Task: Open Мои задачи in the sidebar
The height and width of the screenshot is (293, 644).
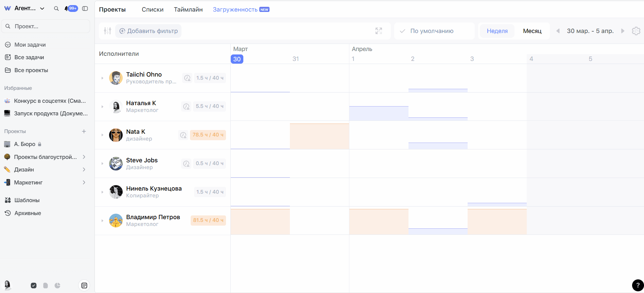Action: point(30,45)
